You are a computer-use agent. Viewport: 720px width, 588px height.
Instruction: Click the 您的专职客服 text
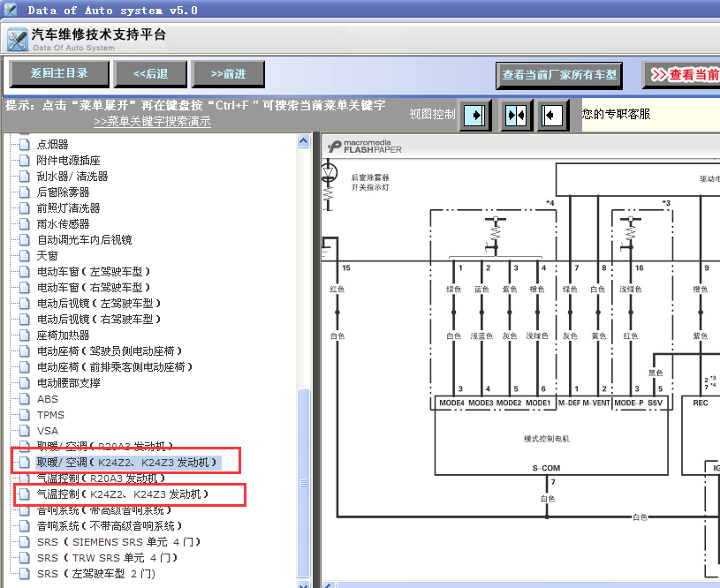(617, 114)
